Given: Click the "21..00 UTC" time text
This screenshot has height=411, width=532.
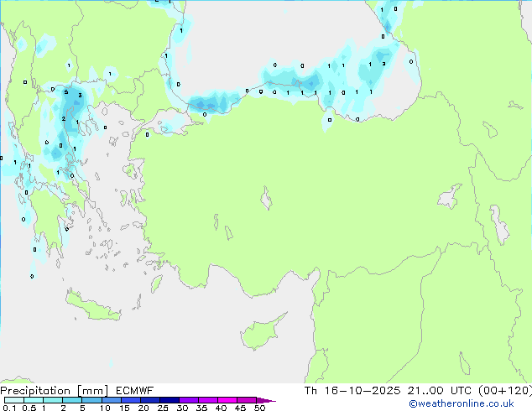Looking at the screenshot, I should tap(440, 391).
